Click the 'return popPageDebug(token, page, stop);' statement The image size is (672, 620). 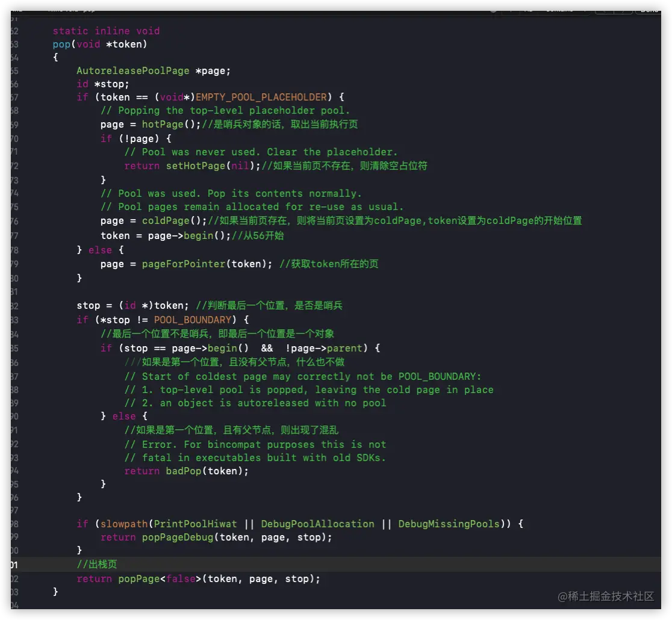tap(216, 538)
